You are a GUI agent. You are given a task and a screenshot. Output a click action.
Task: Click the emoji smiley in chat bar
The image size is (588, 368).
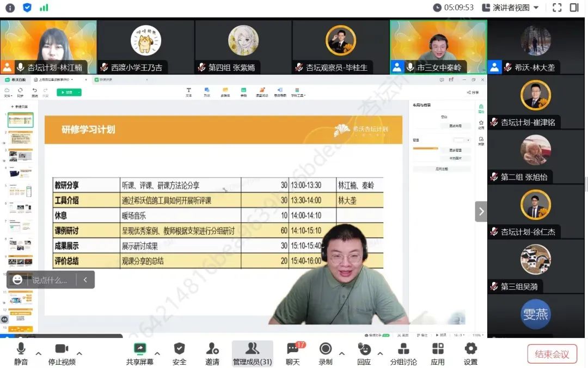click(x=17, y=279)
